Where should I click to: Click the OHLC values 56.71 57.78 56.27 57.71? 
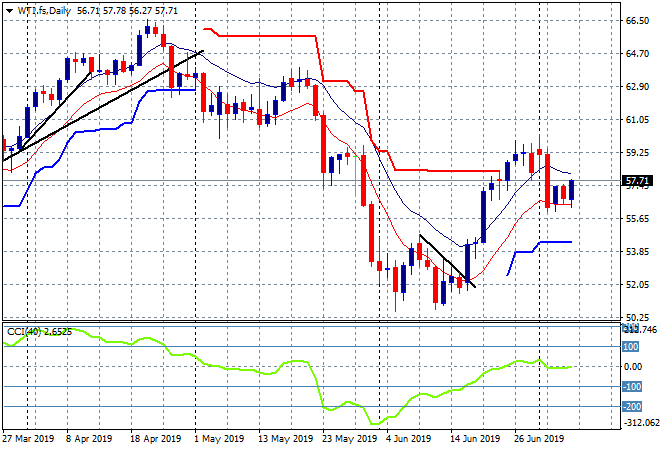[128, 11]
